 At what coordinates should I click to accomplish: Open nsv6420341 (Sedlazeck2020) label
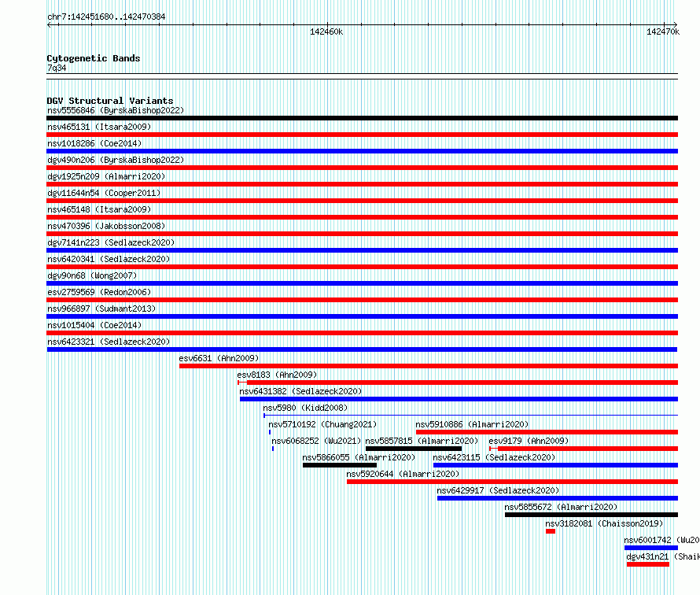click(x=109, y=259)
